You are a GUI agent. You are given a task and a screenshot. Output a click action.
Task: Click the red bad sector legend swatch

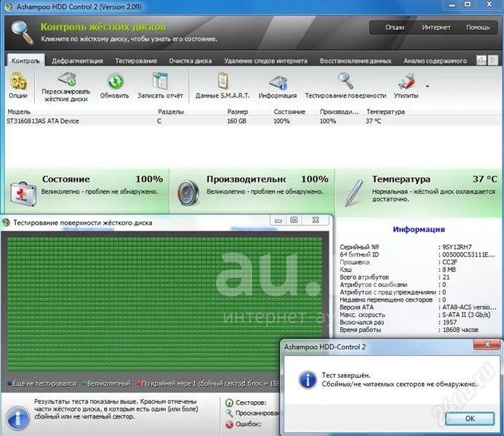tap(138, 384)
